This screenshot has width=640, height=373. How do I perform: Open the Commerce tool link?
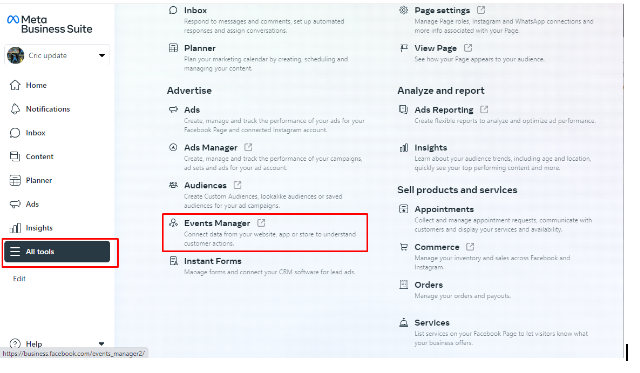click(x=437, y=247)
